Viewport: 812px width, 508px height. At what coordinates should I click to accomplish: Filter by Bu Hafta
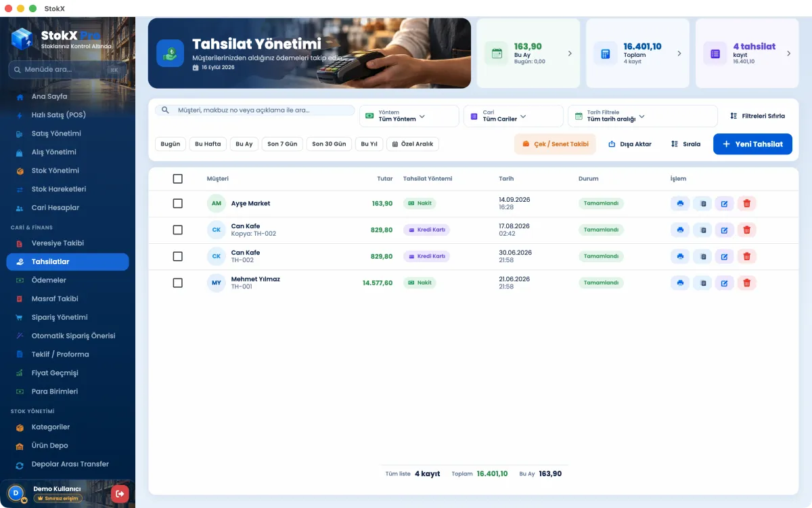[208, 144]
